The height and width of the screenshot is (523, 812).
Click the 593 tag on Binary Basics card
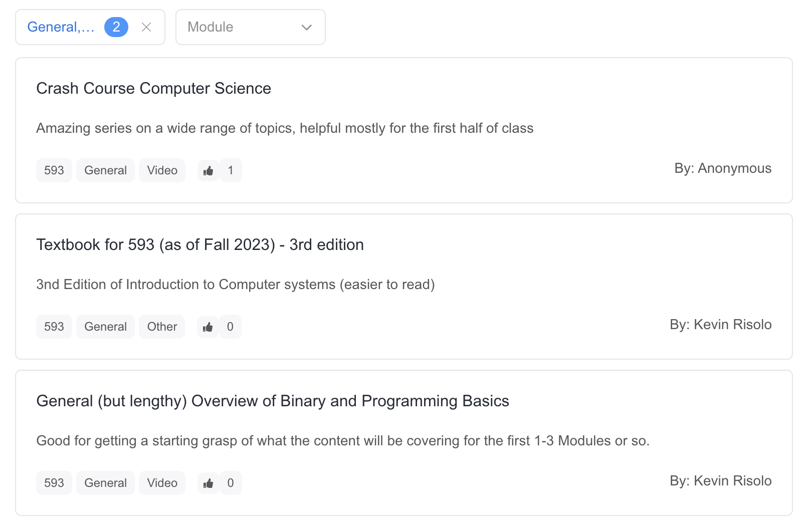tap(54, 483)
